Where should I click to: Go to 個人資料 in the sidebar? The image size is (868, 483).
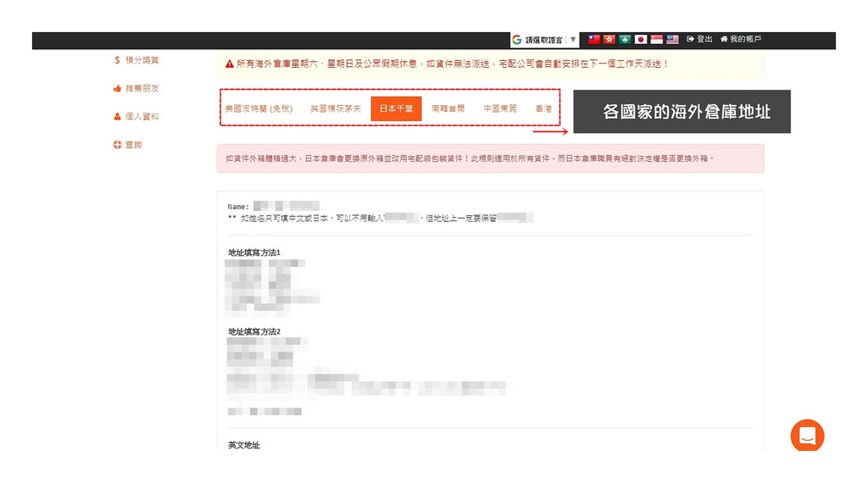(141, 117)
